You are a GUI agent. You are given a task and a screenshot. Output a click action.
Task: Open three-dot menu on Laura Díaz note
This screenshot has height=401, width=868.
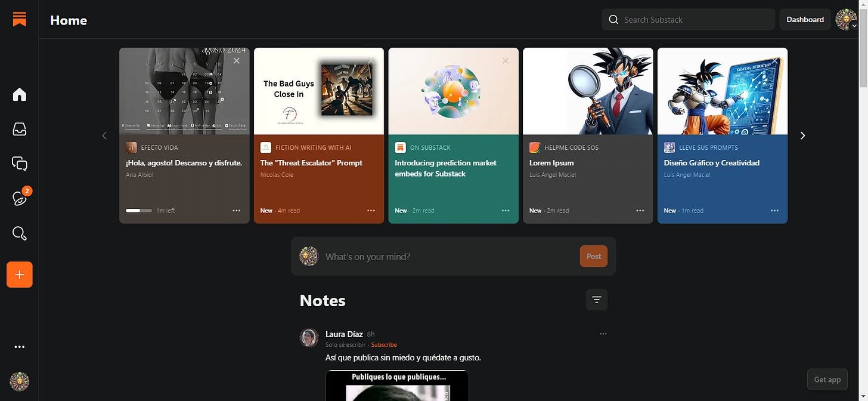point(603,334)
